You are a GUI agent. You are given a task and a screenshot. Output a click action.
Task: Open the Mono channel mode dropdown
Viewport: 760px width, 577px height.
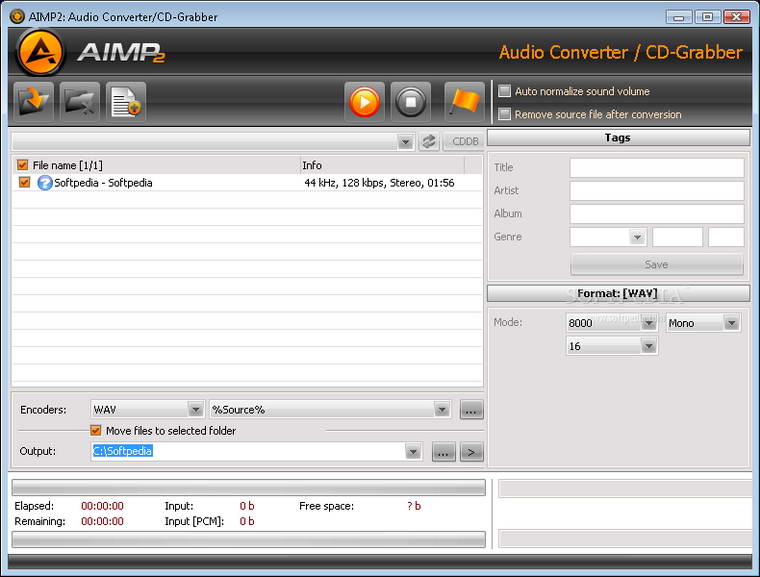731,323
